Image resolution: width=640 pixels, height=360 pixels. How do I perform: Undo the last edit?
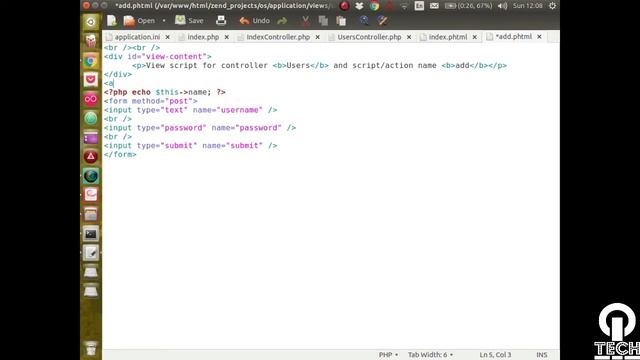pos(255,20)
